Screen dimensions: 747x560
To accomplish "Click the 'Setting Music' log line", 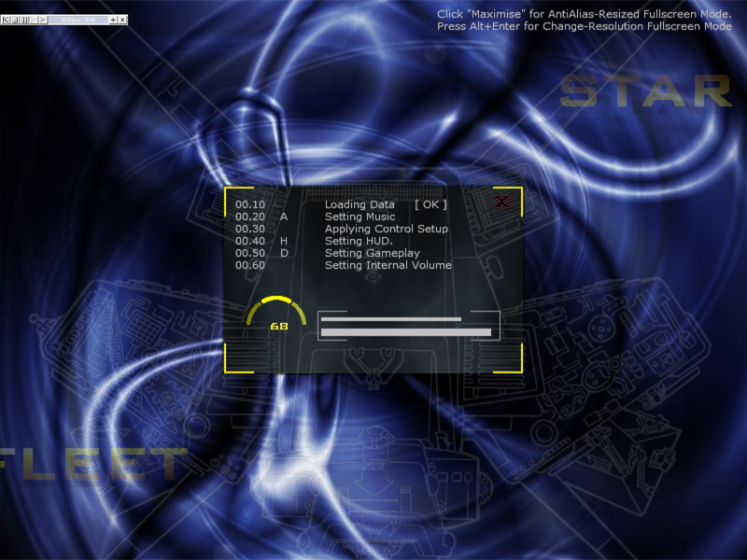I will coord(360,217).
